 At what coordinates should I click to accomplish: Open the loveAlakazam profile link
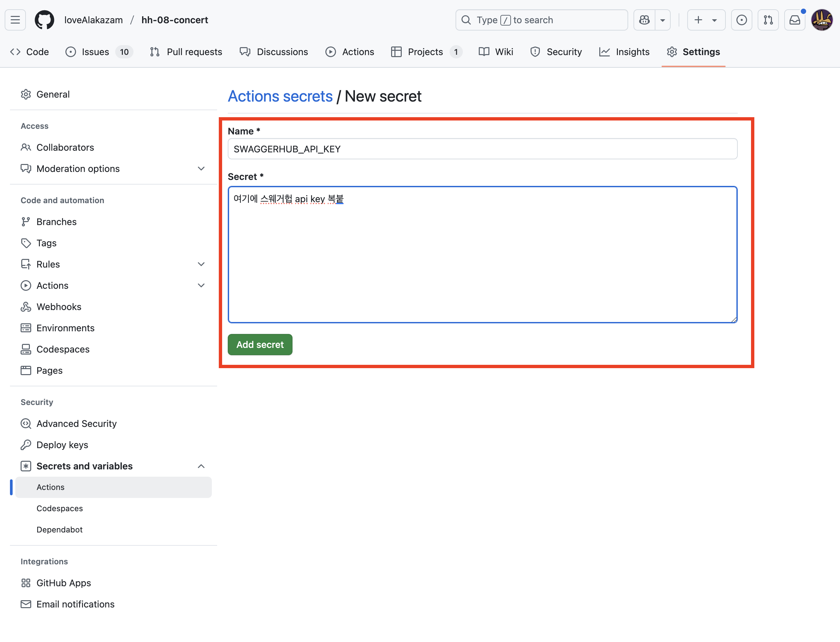pos(94,20)
